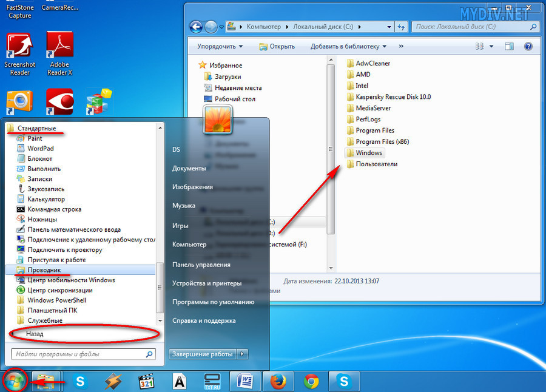Open Документы from the Start menu
546x392 pixels.
pyautogui.click(x=189, y=168)
